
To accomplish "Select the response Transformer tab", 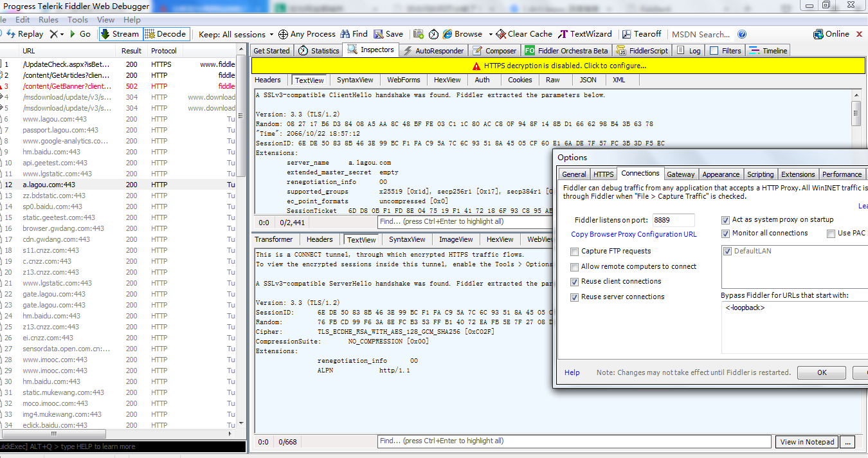I will pyautogui.click(x=274, y=239).
